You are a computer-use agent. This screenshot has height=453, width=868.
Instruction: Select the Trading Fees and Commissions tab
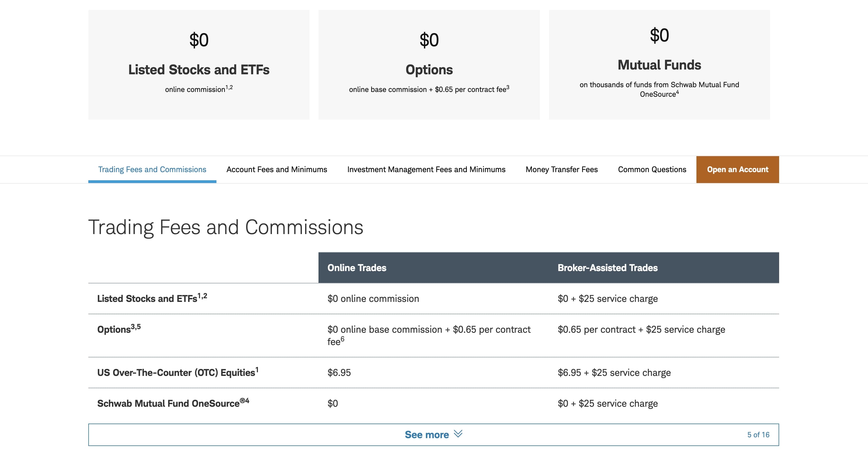click(x=152, y=169)
